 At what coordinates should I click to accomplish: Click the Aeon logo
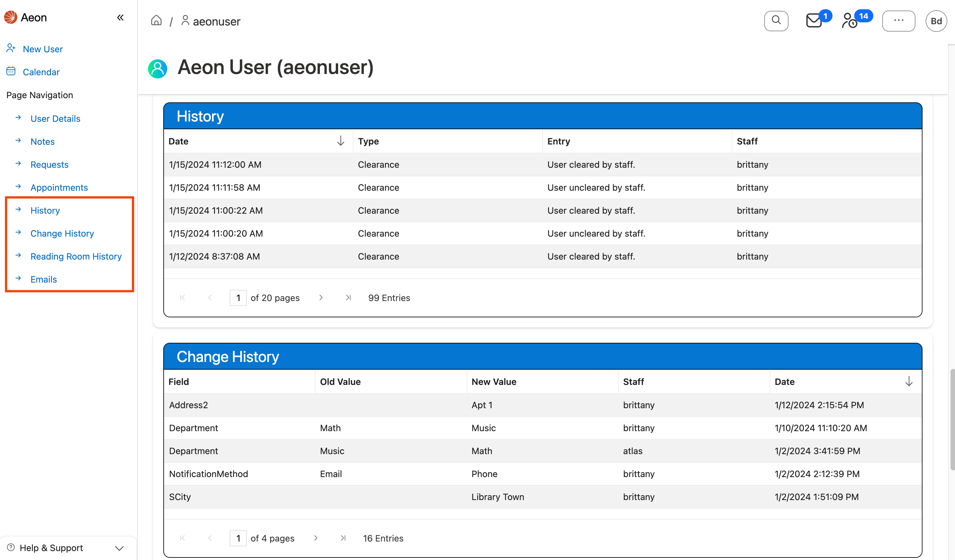(10, 17)
